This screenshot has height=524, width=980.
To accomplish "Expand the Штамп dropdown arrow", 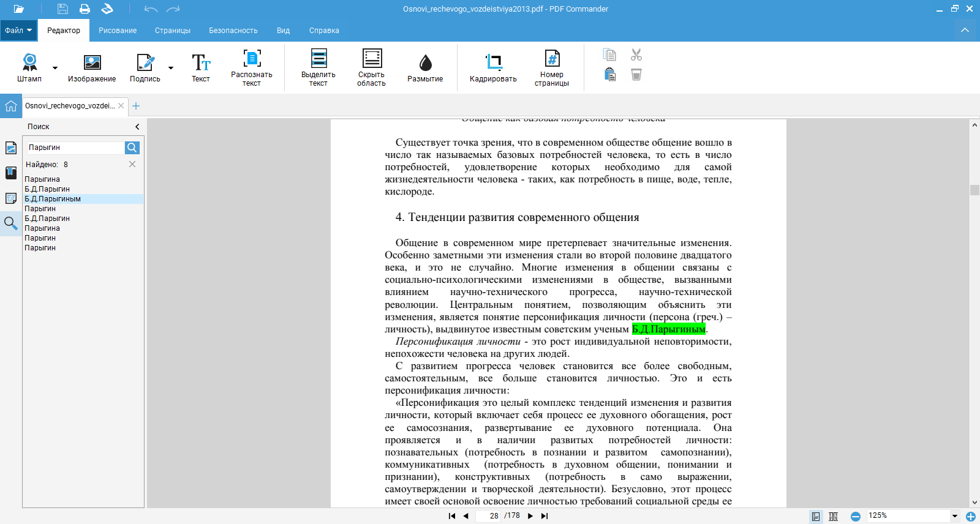I will (55, 68).
